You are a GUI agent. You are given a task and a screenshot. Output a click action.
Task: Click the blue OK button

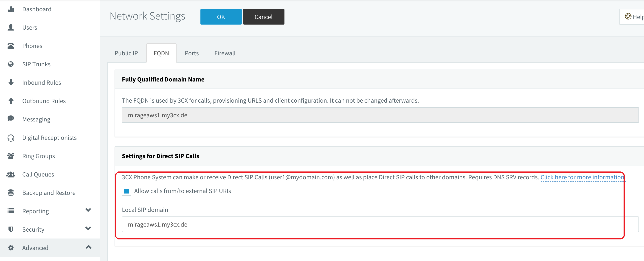coord(221,17)
